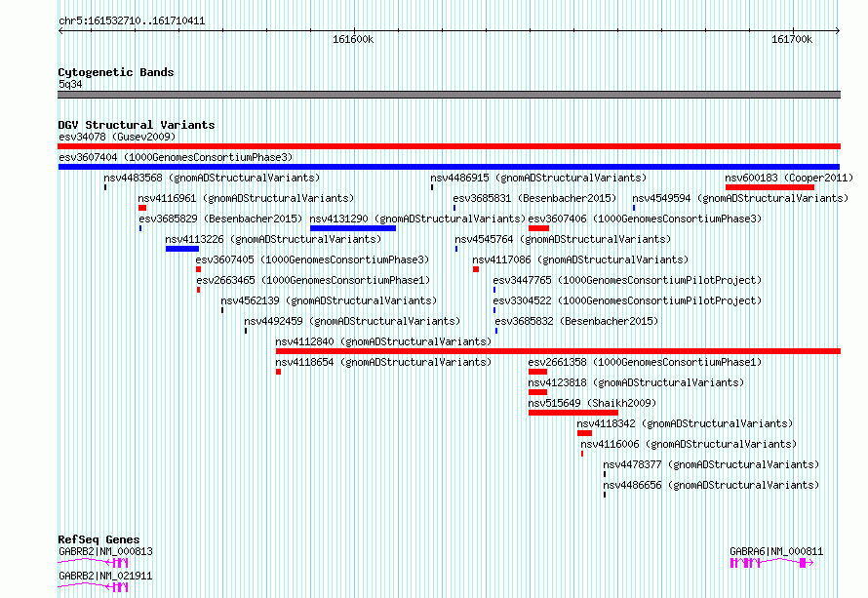Click the GABRA6|NM_000811 gene glyph
Viewport: 868px width, 598px height.
(x=771, y=563)
